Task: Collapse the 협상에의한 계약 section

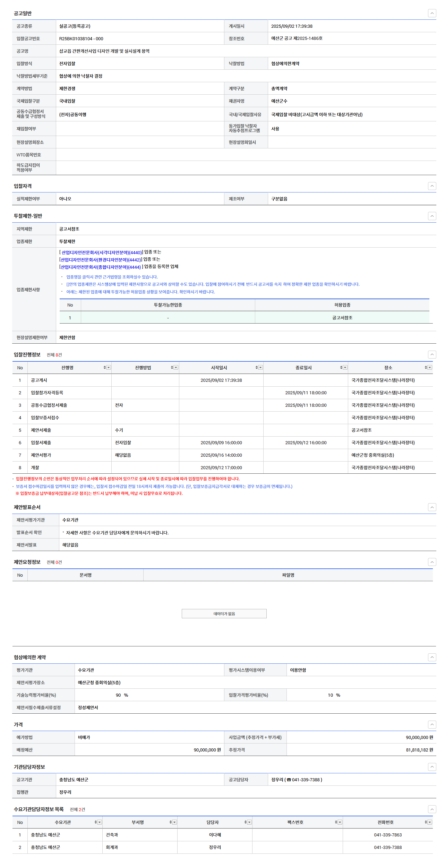Action: point(432,657)
